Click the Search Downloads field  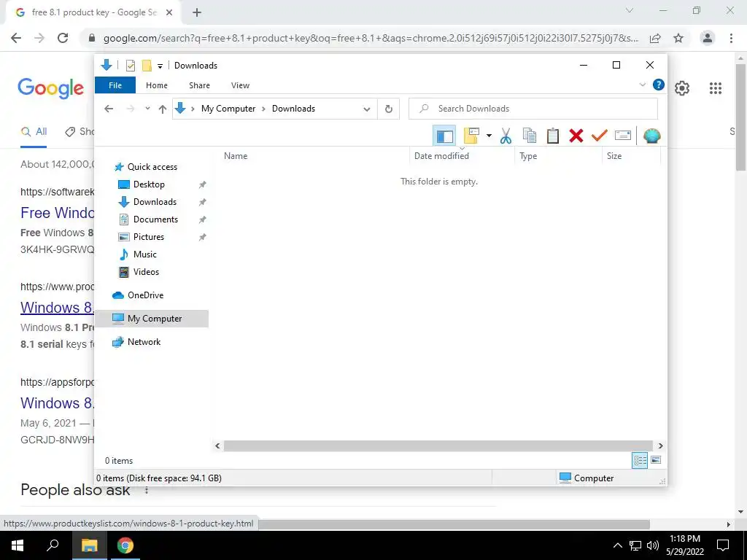pos(533,109)
